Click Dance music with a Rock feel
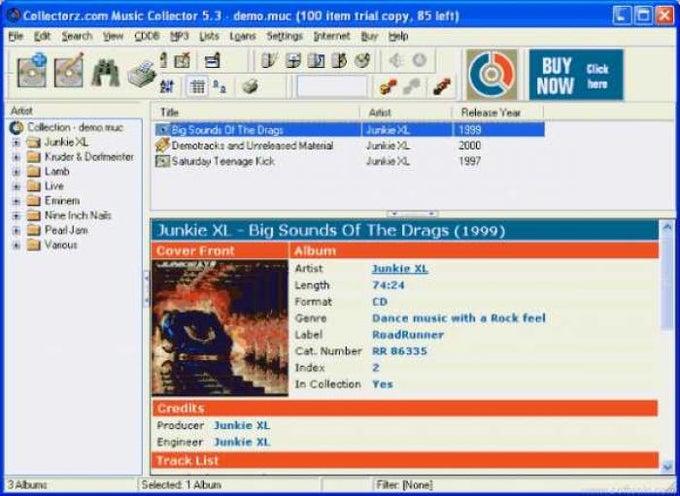 459,318
